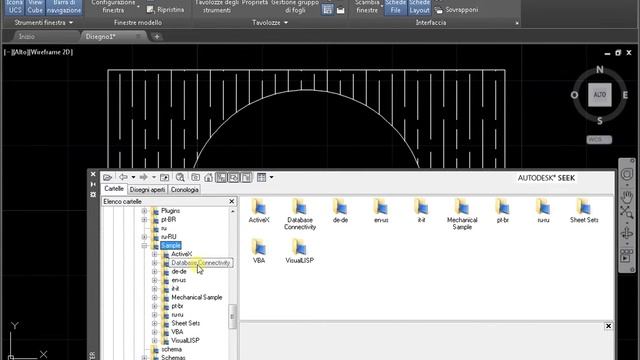This screenshot has height=360, width=640.
Task: Expand the ru-RU tree node
Action: [x=144, y=237]
